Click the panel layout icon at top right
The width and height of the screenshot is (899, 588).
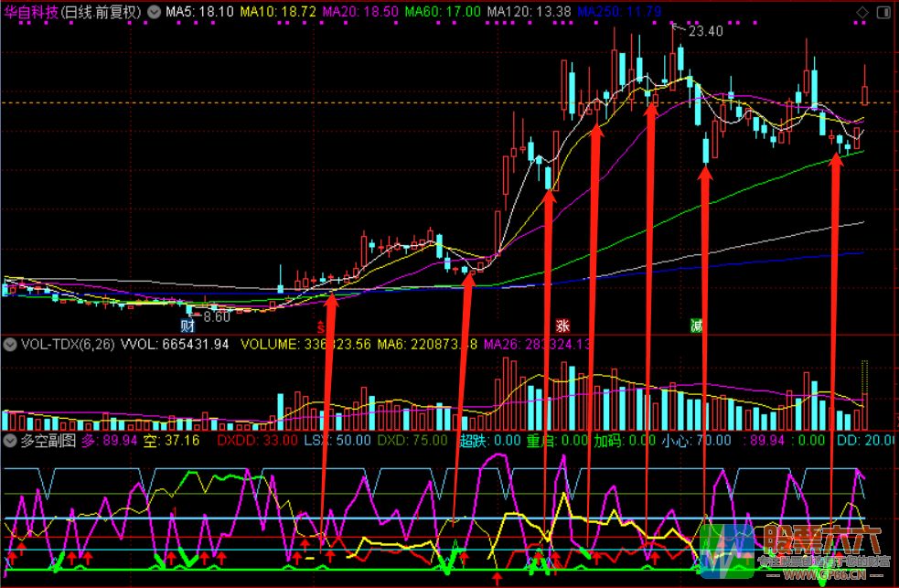coord(883,12)
